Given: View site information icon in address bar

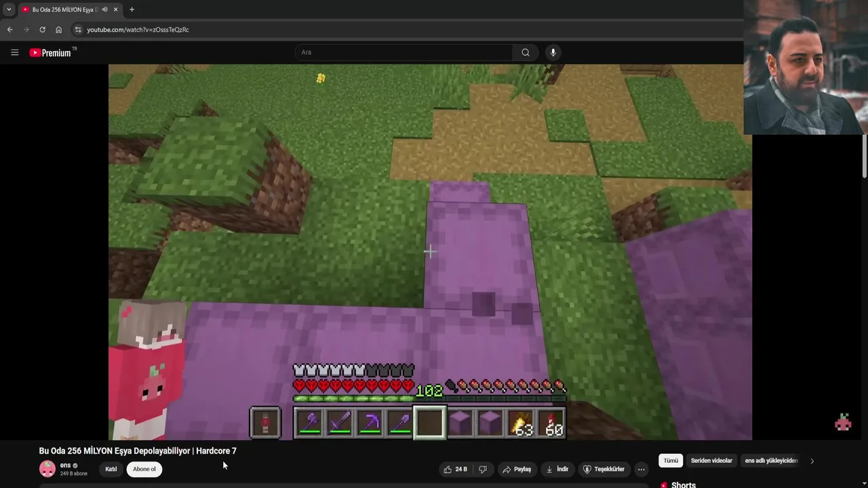Looking at the screenshot, I should [x=78, y=30].
